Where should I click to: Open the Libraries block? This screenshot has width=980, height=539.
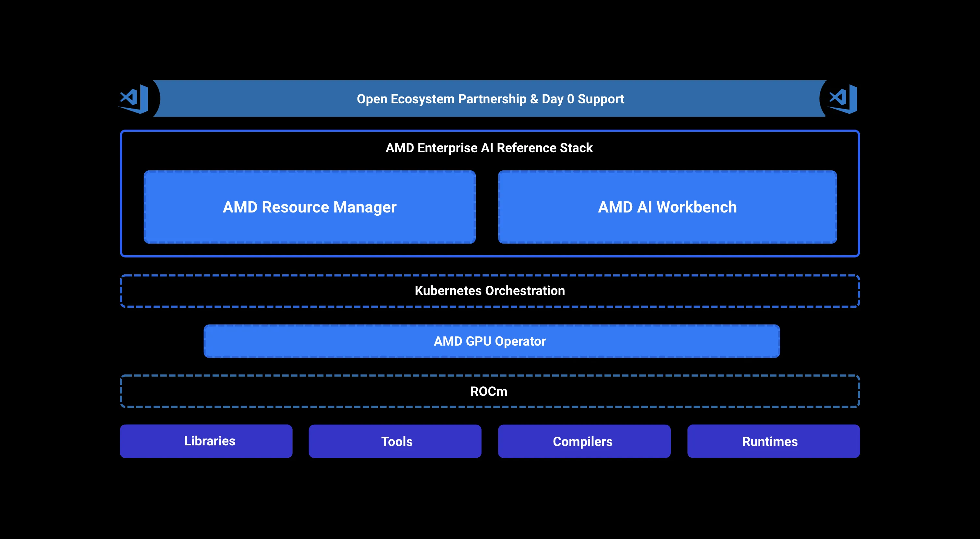[x=206, y=441]
